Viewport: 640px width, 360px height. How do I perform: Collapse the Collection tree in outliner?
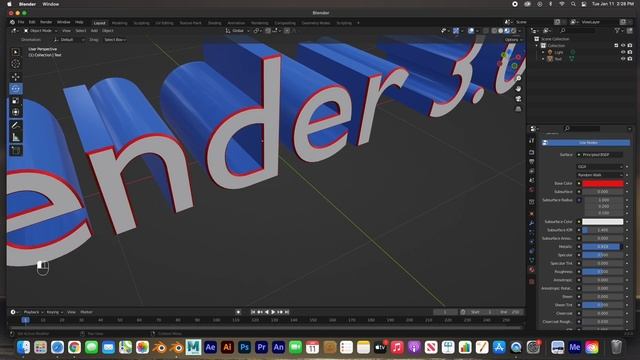(x=537, y=45)
